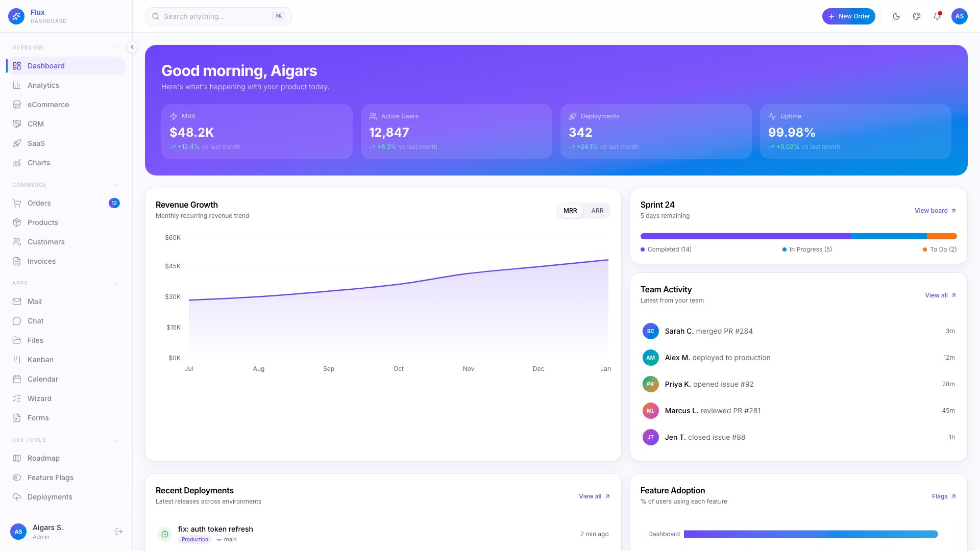Open the Deployments page from sidebar
The image size is (980, 551).
click(50, 497)
